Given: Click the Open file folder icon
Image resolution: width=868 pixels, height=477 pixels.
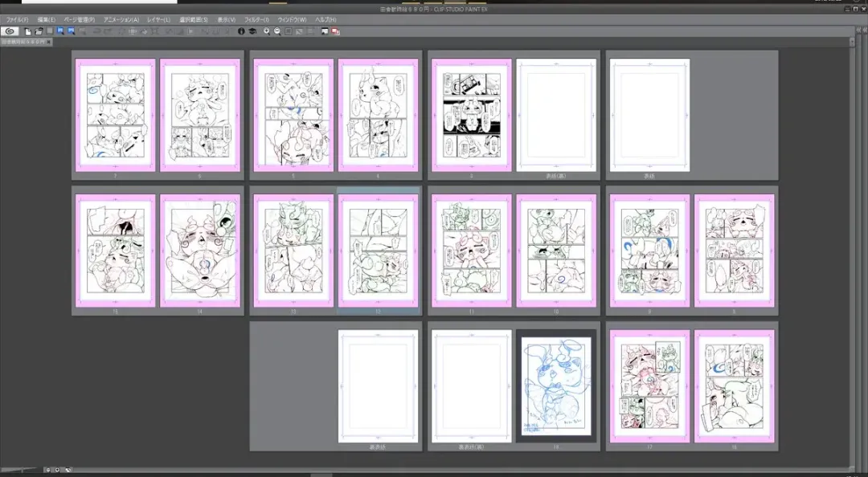Looking at the screenshot, I should tap(38, 31).
